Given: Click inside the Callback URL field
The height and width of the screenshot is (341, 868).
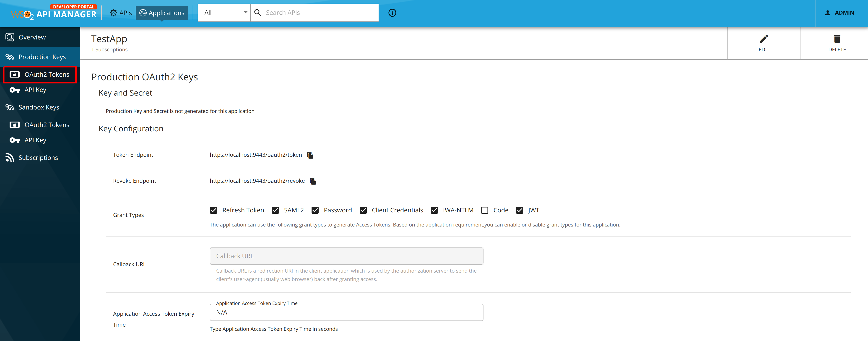Looking at the screenshot, I should [346, 256].
